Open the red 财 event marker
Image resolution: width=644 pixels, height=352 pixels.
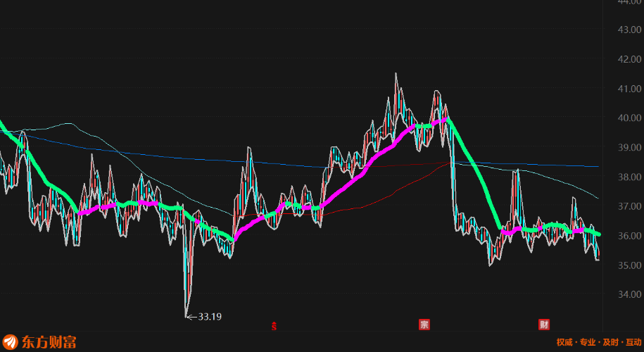pos(544,325)
